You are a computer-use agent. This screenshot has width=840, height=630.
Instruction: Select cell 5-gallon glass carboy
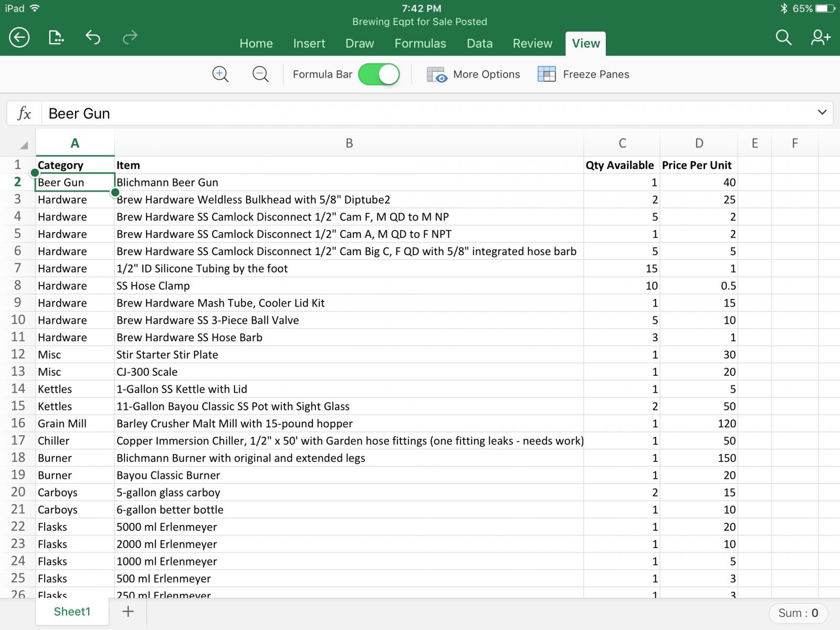tap(349, 492)
